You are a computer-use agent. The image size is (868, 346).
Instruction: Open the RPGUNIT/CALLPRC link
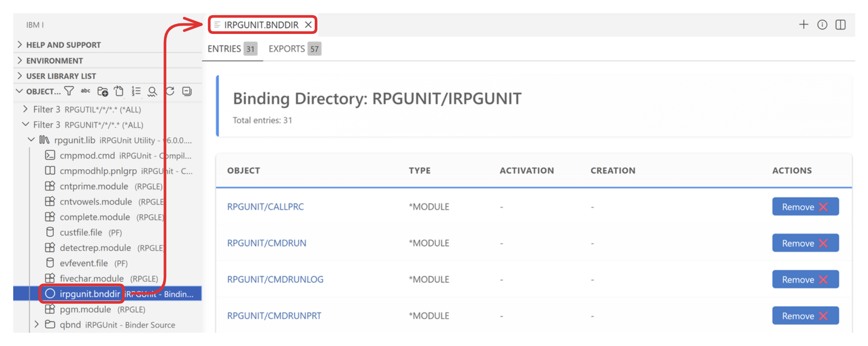click(x=265, y=207)
